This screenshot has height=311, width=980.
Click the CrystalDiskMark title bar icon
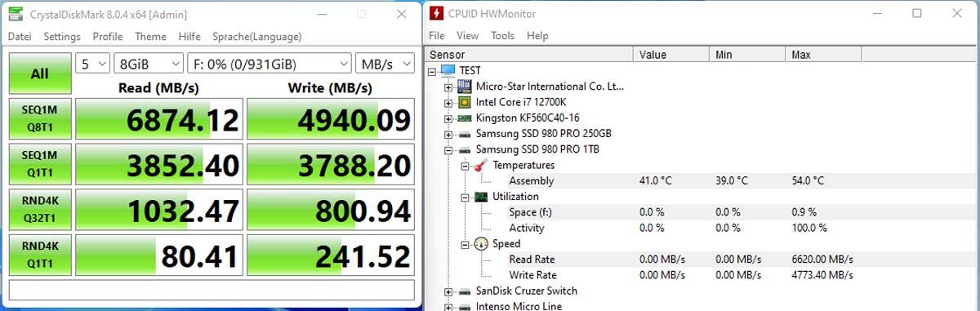[15, 14]
